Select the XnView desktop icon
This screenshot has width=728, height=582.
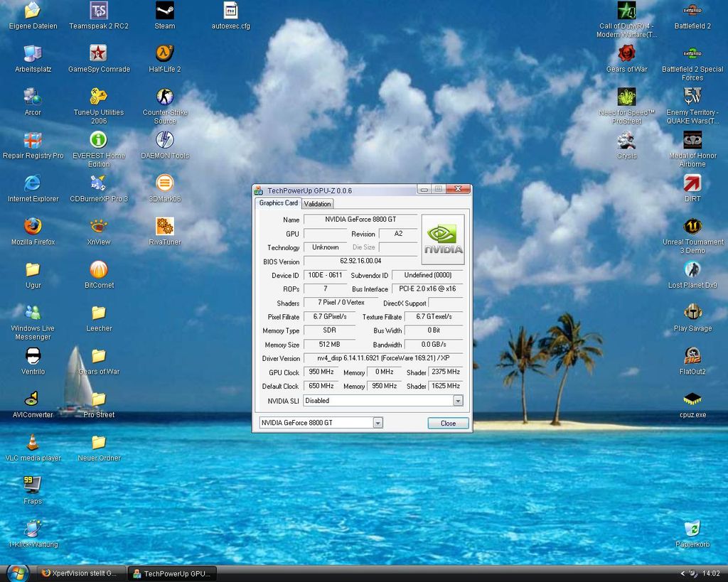[x=98, y=226]
